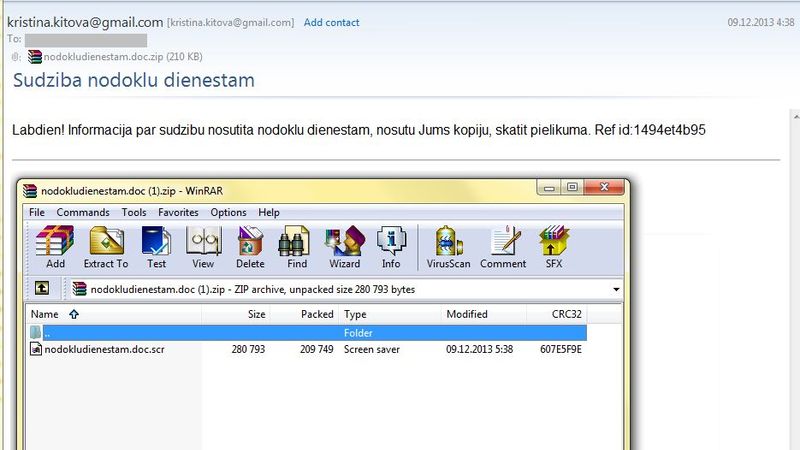Click the packed value 209 749
The width and height of the screenshot is (800, 450).
(x=316, y=349)
